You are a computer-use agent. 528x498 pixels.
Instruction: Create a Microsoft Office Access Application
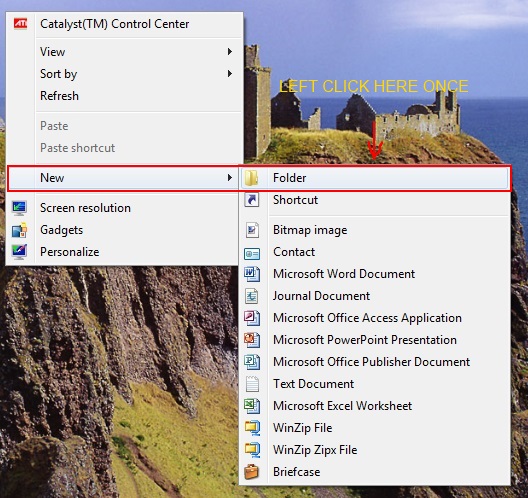[374, 318]
